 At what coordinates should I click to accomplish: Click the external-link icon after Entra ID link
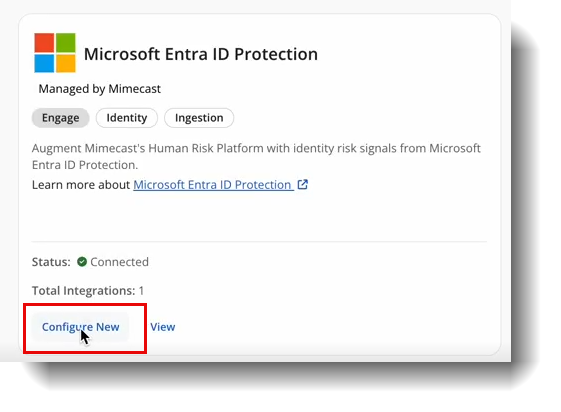click(303, 185)
